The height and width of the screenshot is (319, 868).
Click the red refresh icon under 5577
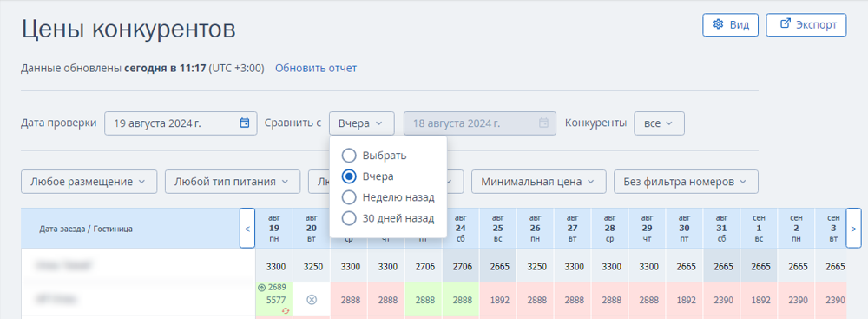click(286, 310)
